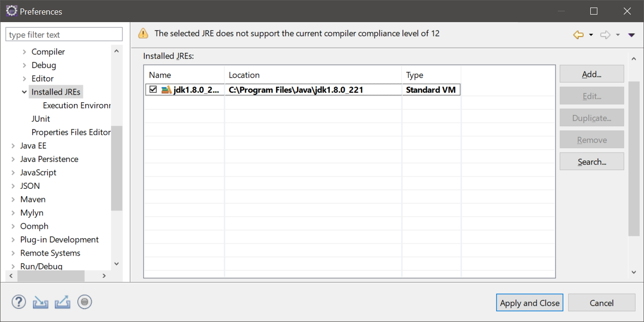Image resolution: width=644 pixels, height=322 pixels.
Task: Select the jdk1.8.0_221 checkbox in Name column
Action: coord(153,89)
